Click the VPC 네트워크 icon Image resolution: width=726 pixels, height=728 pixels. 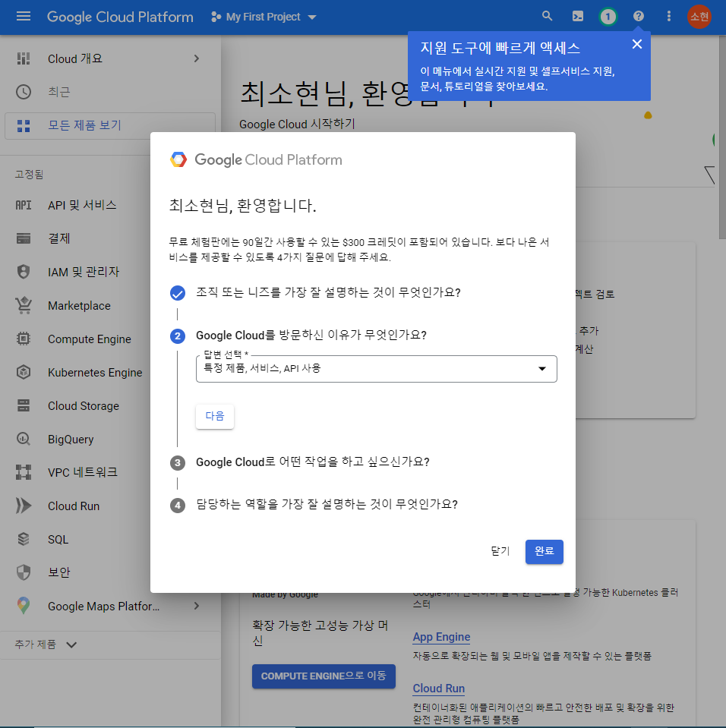pyautogui.click(x=24, y=472)
